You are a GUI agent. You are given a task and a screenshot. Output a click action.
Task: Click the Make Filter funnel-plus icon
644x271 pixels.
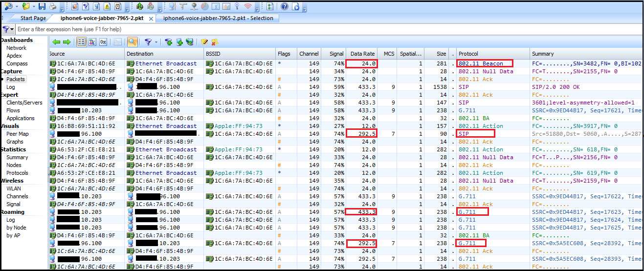point(168,42)
